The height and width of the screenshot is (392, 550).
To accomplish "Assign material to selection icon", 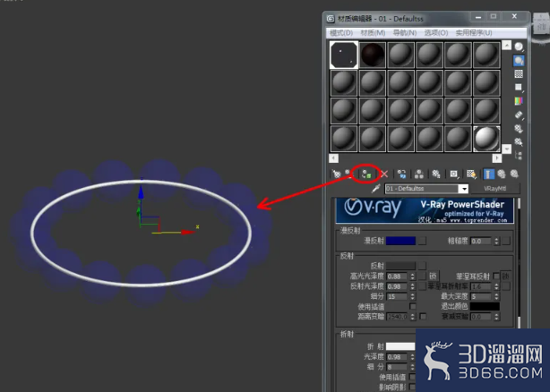I will point(366,174).
